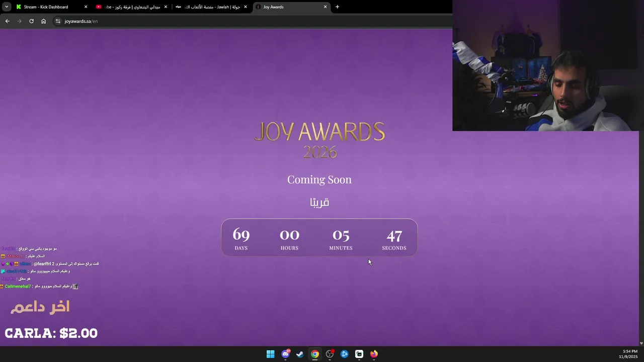Viewport: 644px width, 362px height.
Task: Click the @fearffr1 chat message
Action: 50,263
